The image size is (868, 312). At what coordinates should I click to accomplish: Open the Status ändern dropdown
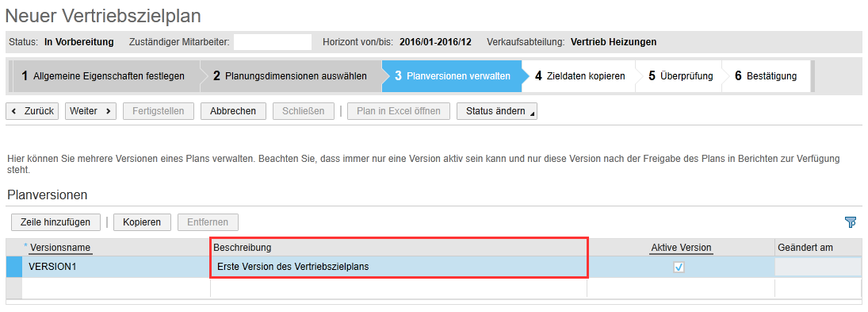click(496, 111)
